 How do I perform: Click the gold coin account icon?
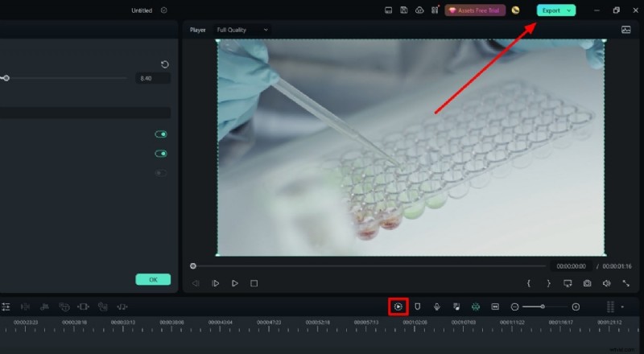(x=515, y=10)
